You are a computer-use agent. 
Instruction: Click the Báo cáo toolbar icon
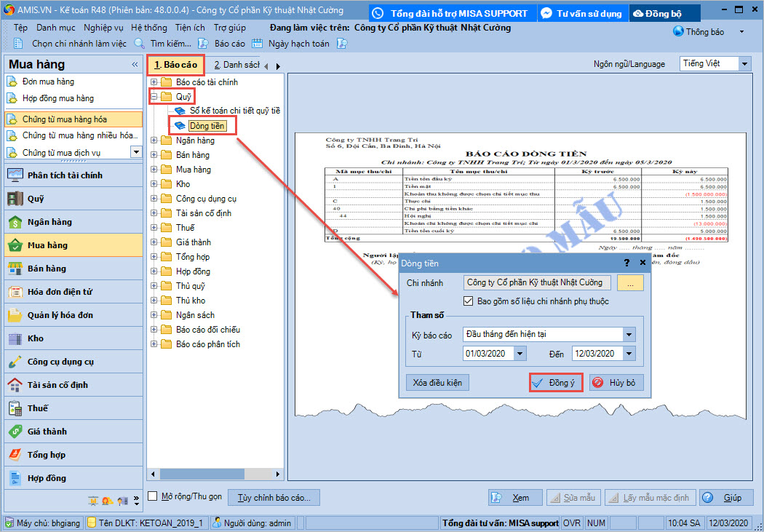[204, 44]
